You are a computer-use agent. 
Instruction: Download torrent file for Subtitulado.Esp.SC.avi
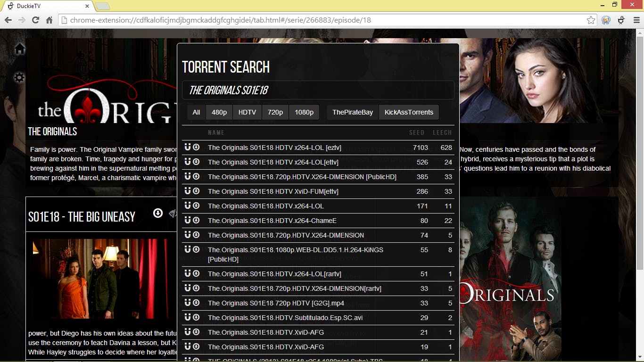click(196, 317)
